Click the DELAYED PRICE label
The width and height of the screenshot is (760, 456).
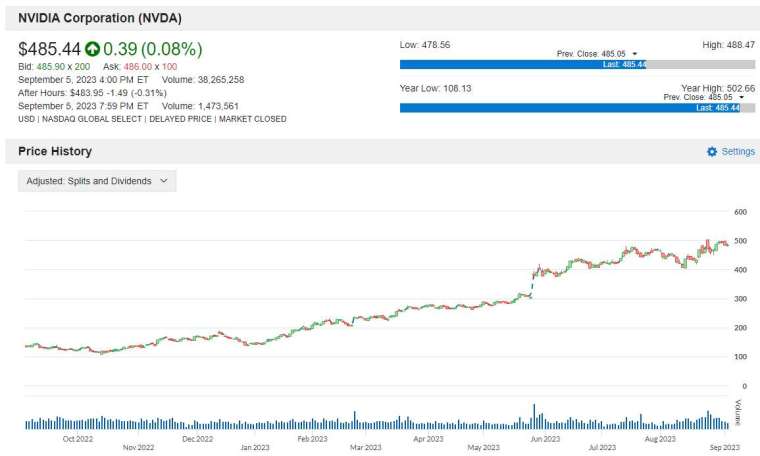[x=180, y=119]
